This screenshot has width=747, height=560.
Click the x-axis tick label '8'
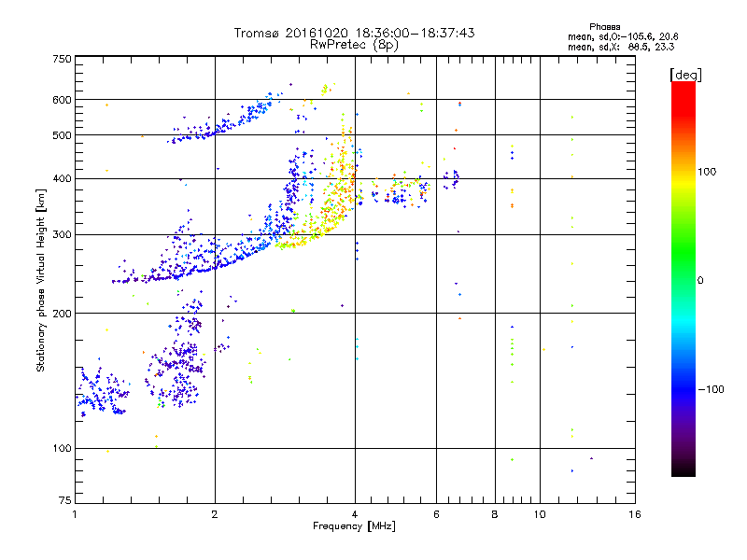tap(495, 514)
